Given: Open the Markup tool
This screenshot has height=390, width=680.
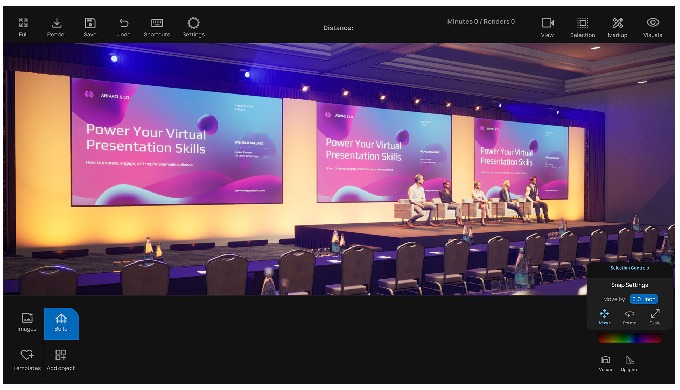Looking at the screenshot, I should tap(618, 23).
